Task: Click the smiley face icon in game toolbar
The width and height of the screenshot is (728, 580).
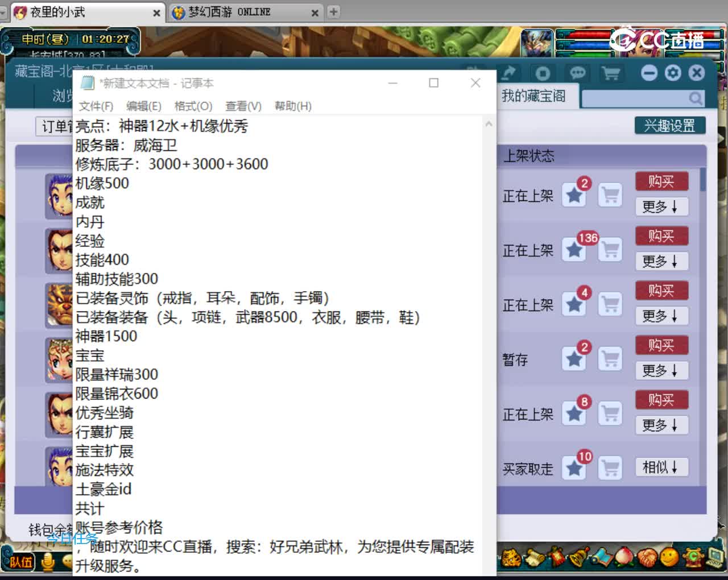Action: (x=669, y=558)
